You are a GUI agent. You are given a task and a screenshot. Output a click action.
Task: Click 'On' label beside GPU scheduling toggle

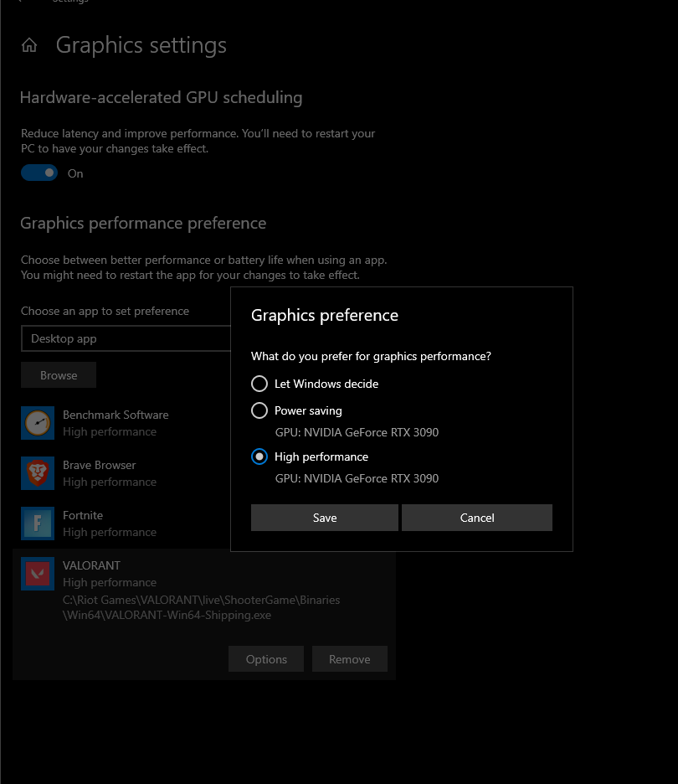click(x=75, y=173)
